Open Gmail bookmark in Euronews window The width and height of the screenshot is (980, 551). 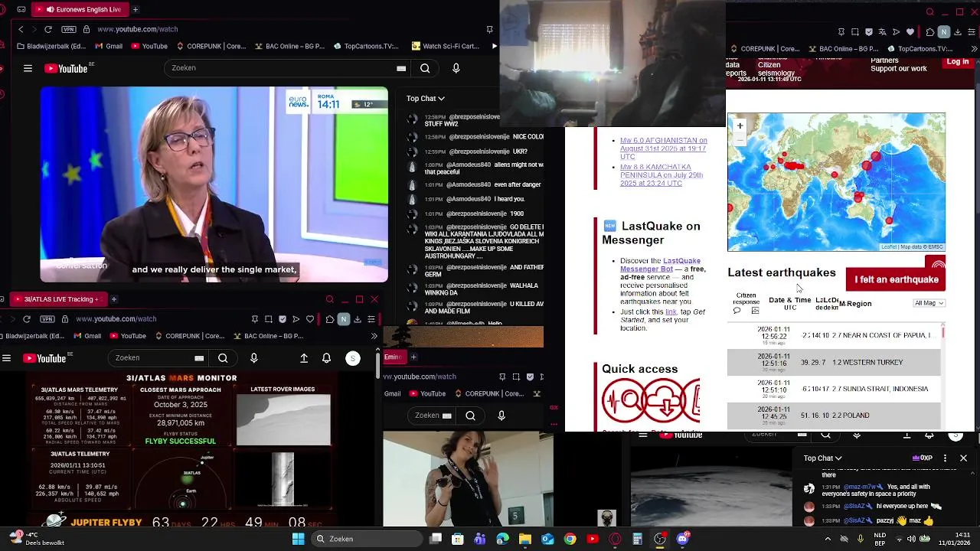pos(108,46)
